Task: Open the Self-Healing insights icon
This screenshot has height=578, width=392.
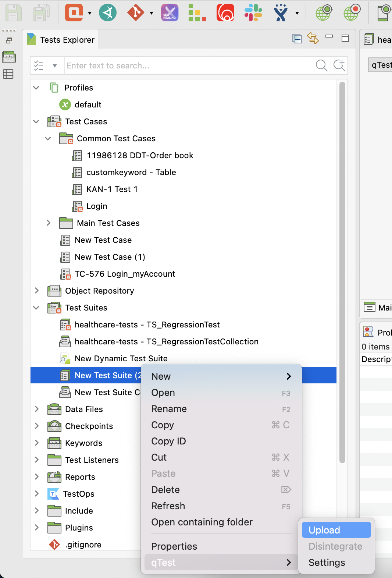Action: (170, 13)
